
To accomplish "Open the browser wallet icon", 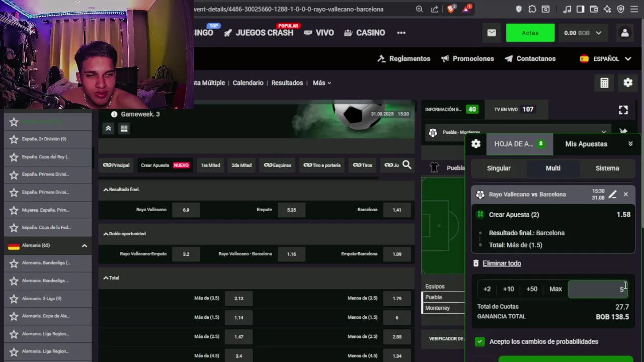I will (594, 9).
